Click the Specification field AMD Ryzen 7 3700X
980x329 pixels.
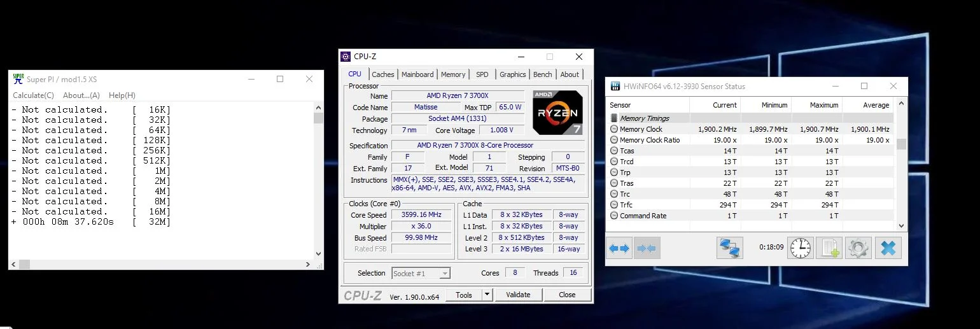pos(489,146)
